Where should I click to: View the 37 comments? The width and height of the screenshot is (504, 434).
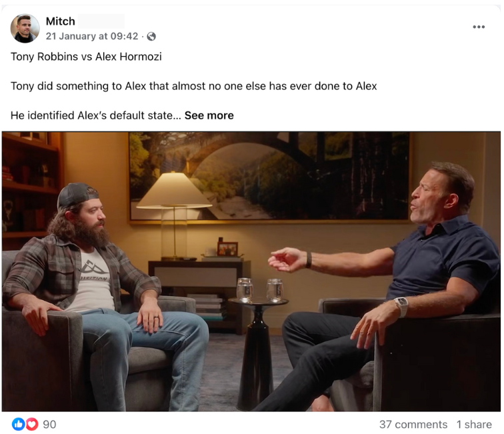point(413,425)
